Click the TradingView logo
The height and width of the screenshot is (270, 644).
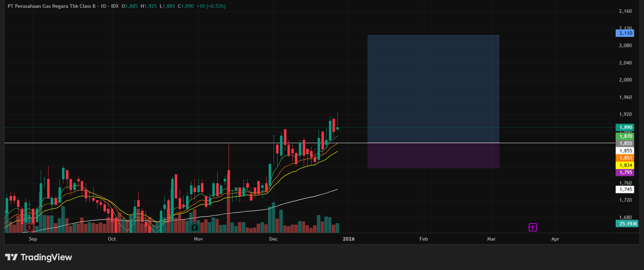click(x=38, y=257)
